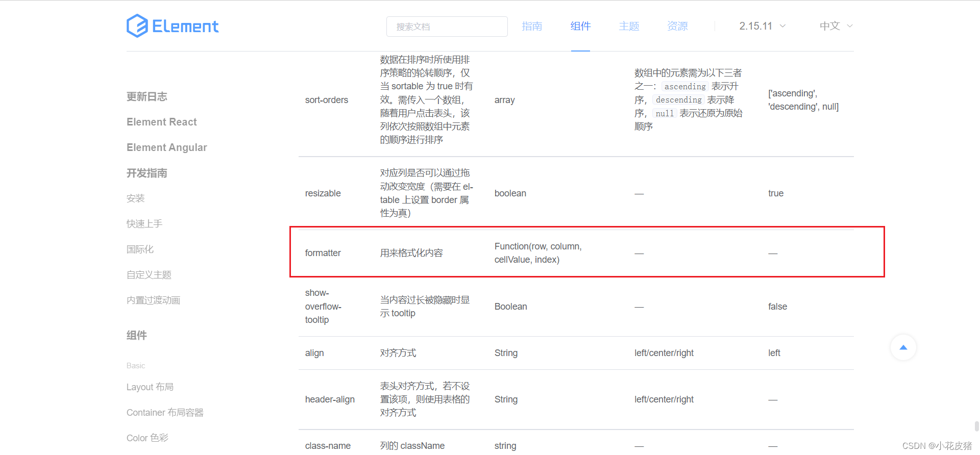Click the resizable default value true
The height and width of the screenshot is (455, 980).
[x=776, y=193]
